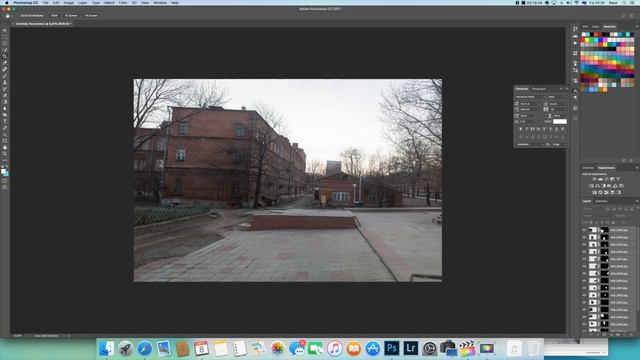Select the Rectangular Marquee tool

5,37
